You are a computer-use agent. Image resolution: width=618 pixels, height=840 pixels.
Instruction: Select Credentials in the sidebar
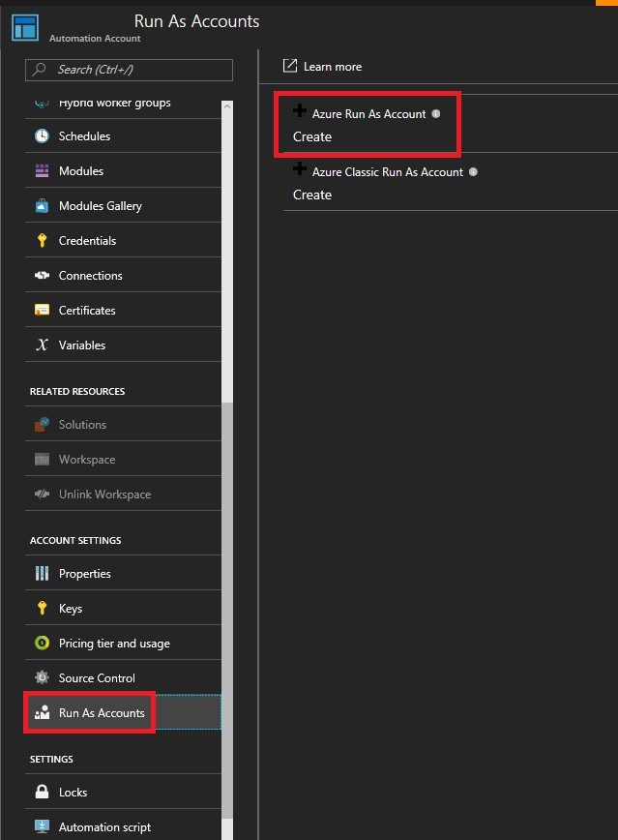(x=123, y=241)
